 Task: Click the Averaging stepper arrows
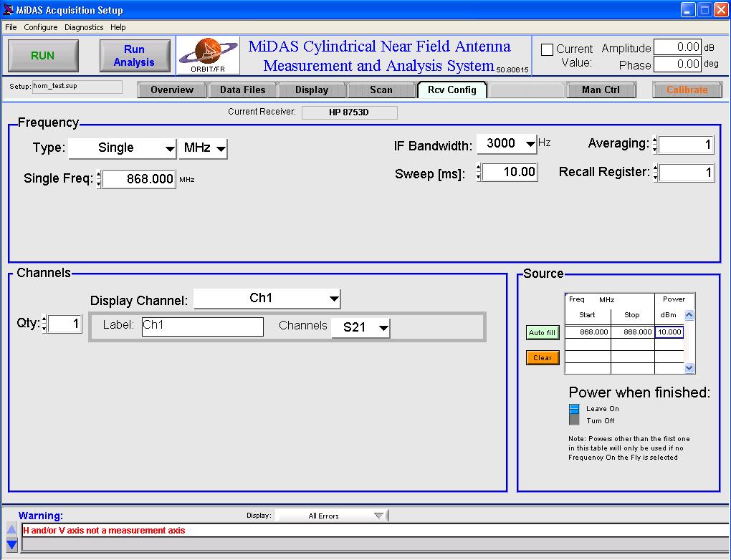coord(655,145)
